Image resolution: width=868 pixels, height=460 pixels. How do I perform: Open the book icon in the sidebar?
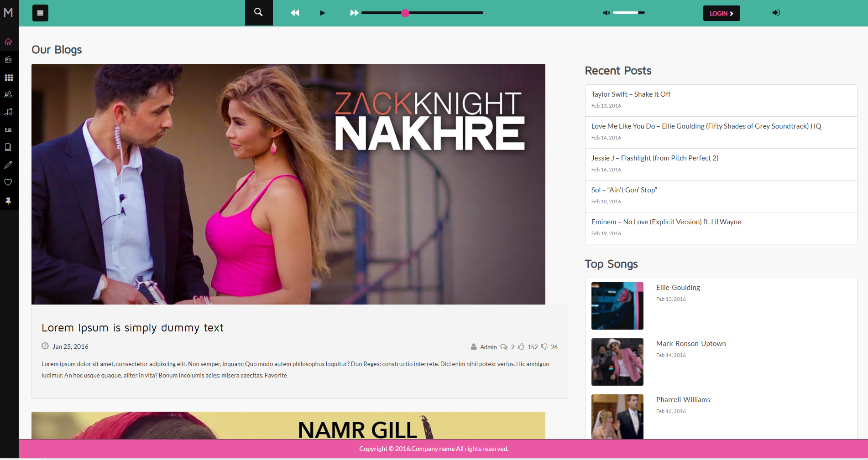click(x=8, y=147)
